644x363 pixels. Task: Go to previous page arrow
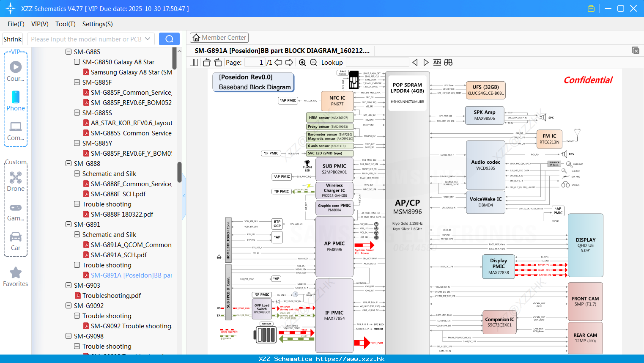pos(278,62)
